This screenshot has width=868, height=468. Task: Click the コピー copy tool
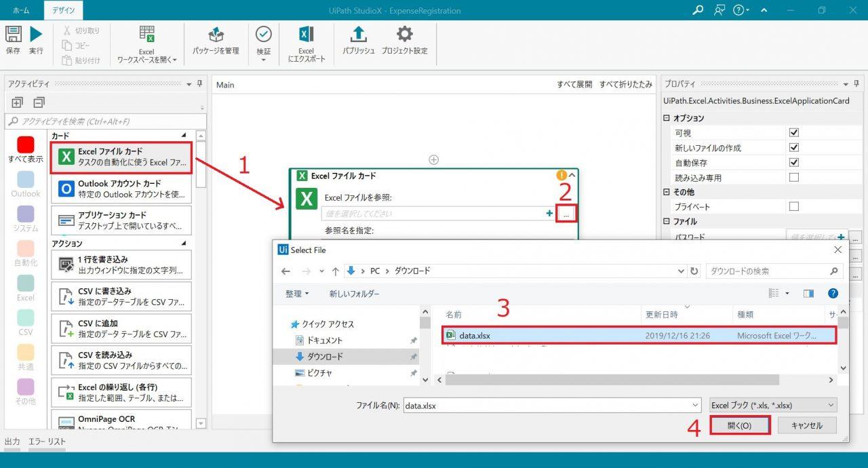click(x=76, y=45)
